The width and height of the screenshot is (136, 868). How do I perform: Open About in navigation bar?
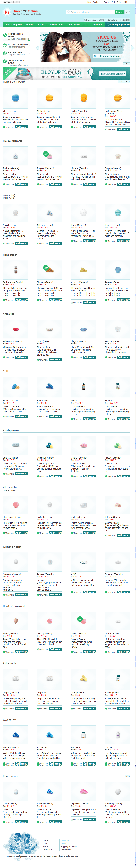tap(41, 25)
